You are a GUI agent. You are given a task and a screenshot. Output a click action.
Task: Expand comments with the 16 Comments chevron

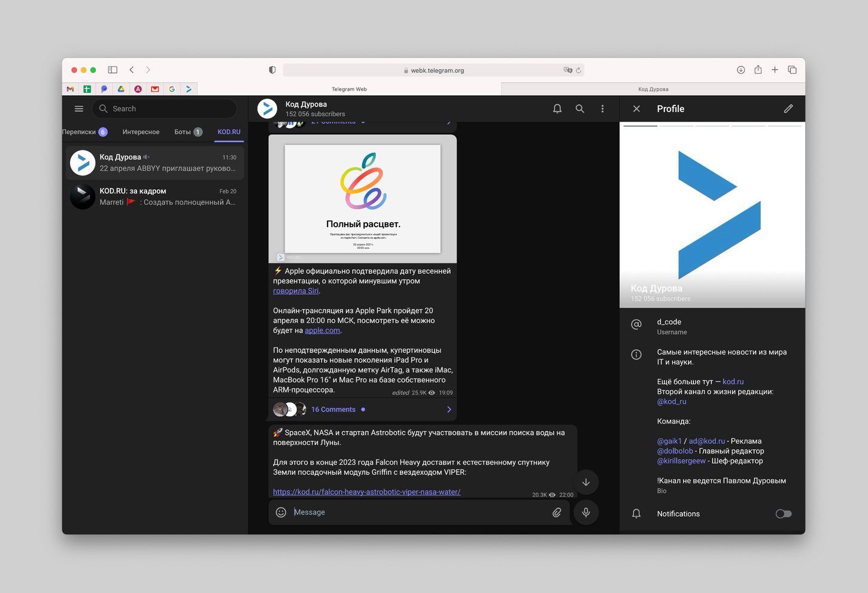click(449, 410)
